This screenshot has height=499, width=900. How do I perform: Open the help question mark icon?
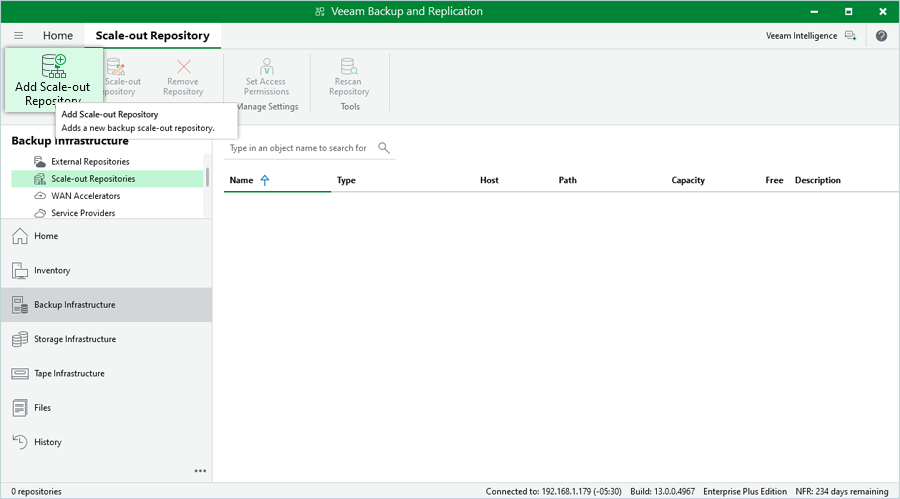pos(881,36)
